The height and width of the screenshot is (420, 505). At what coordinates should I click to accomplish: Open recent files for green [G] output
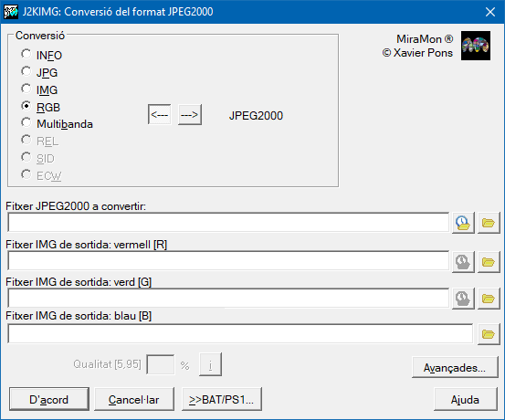click(463, 299)
